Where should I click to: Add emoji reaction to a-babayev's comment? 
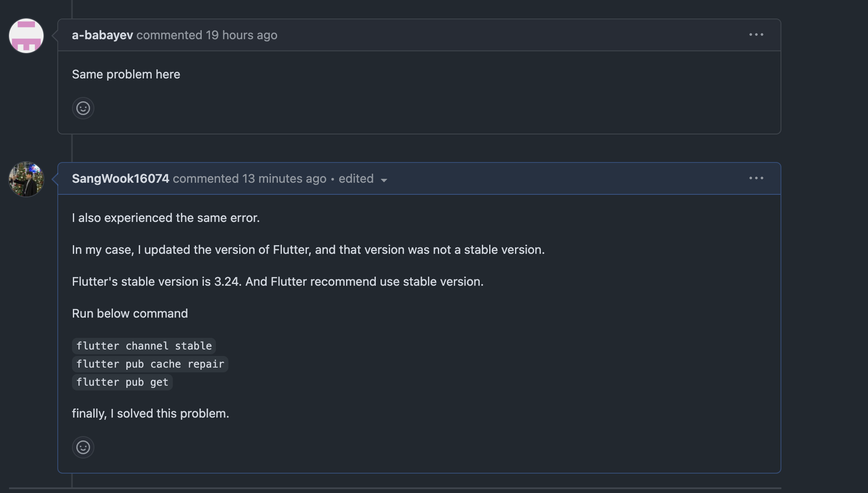click(x=83, y=108)
